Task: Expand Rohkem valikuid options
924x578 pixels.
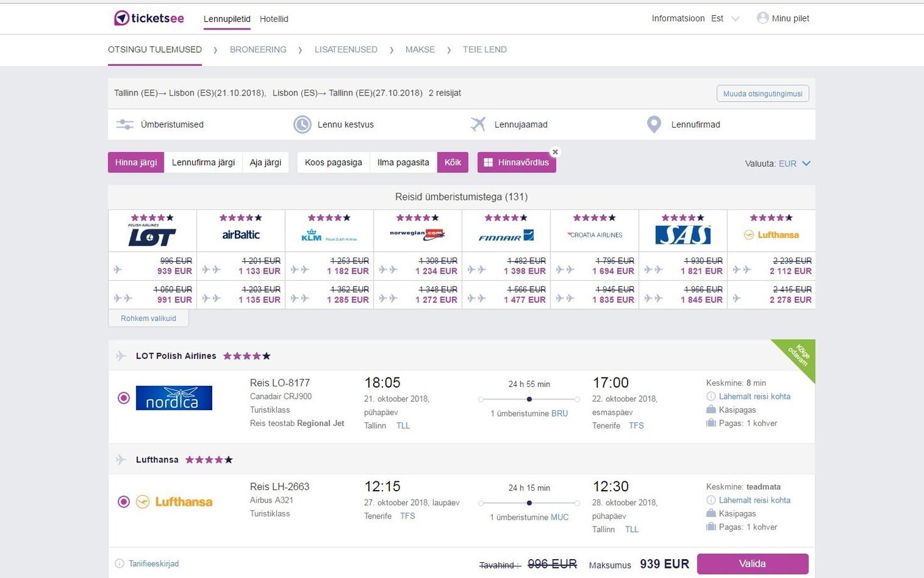Action: click(148, 318)
